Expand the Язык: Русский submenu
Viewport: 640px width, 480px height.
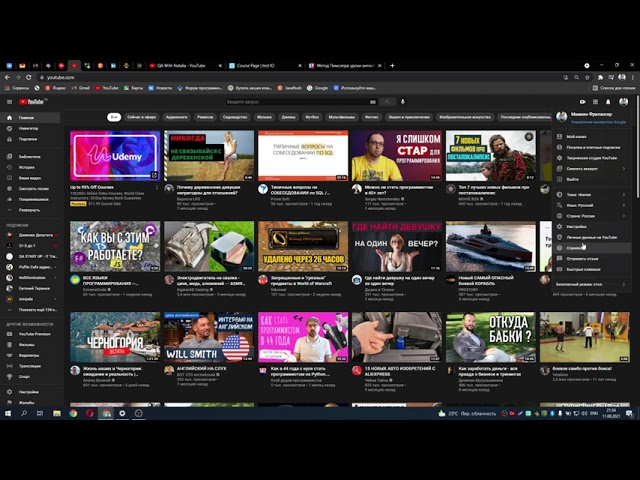click(591, 205)
